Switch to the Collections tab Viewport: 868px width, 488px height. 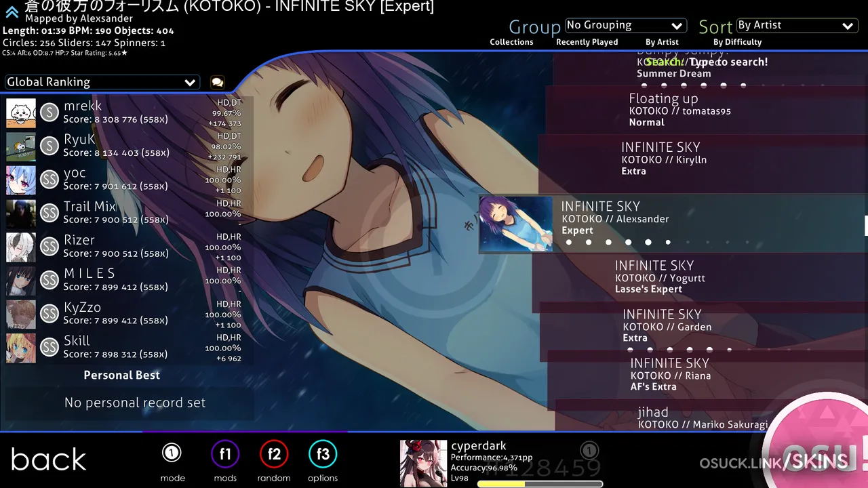pos(511,42)
